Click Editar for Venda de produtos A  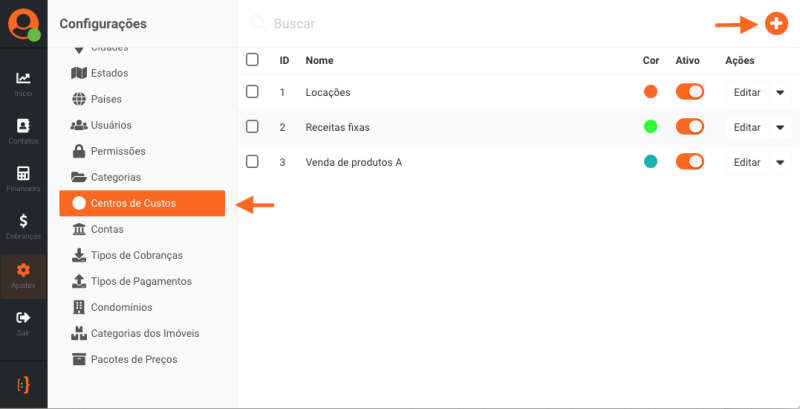coord(747,162)
